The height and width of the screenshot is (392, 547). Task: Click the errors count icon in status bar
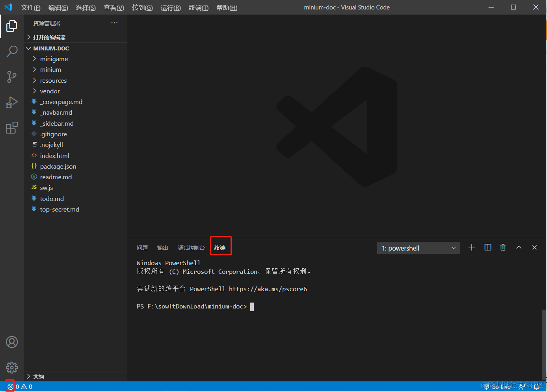click(x=10, y=387)
